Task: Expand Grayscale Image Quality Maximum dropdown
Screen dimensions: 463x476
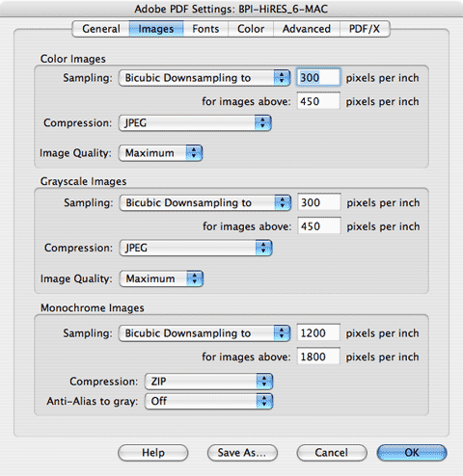Action: [161, 278]
